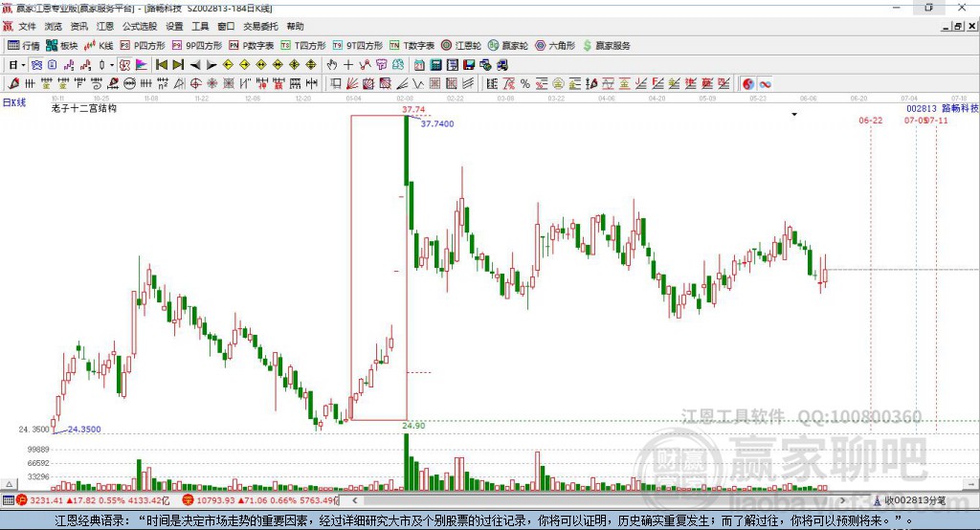Select the Gann fan lines tool
The width and height of the screenshot is (980, 530).
352,84
